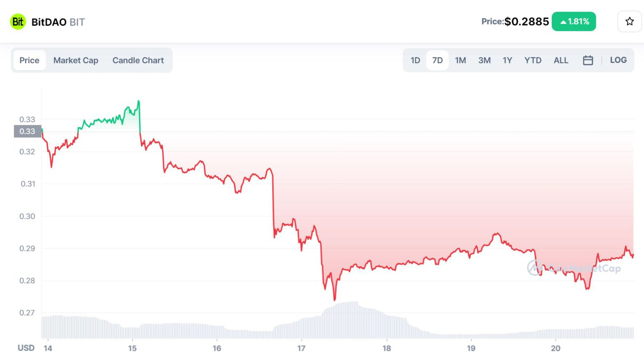Click the 0.33 price marker label
644x354 pixels.
(27, 131)
